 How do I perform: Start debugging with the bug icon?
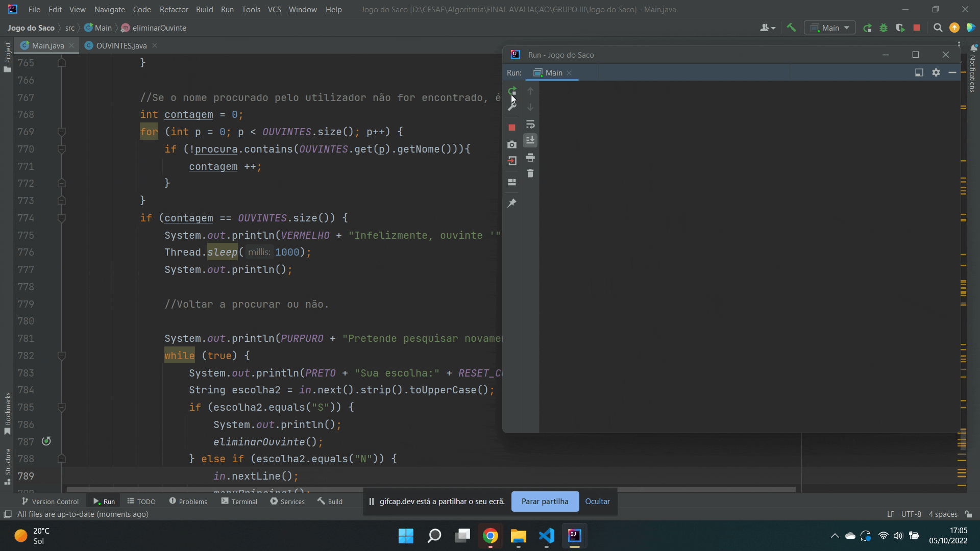[884, 28]
